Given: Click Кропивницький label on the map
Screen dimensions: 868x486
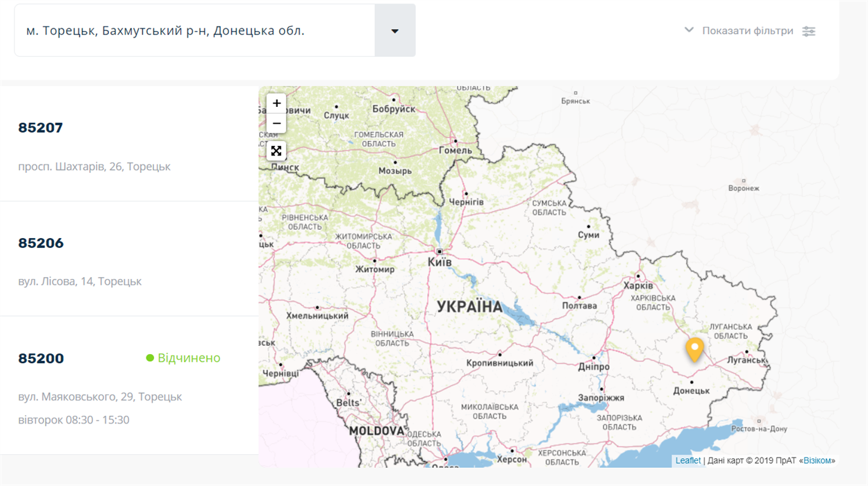Looking at the screenshot, I should pos(500,363).
